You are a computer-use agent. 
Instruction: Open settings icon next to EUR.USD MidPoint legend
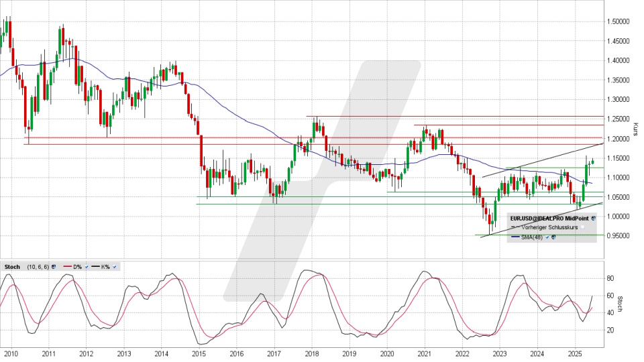(594, 219)
